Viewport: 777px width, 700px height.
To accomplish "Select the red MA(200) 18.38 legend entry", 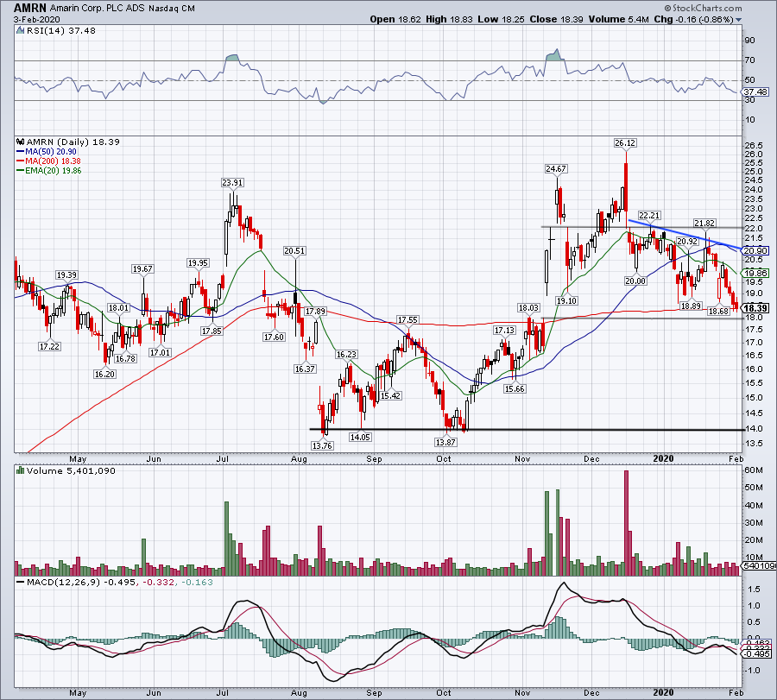I will coord(48,161).
